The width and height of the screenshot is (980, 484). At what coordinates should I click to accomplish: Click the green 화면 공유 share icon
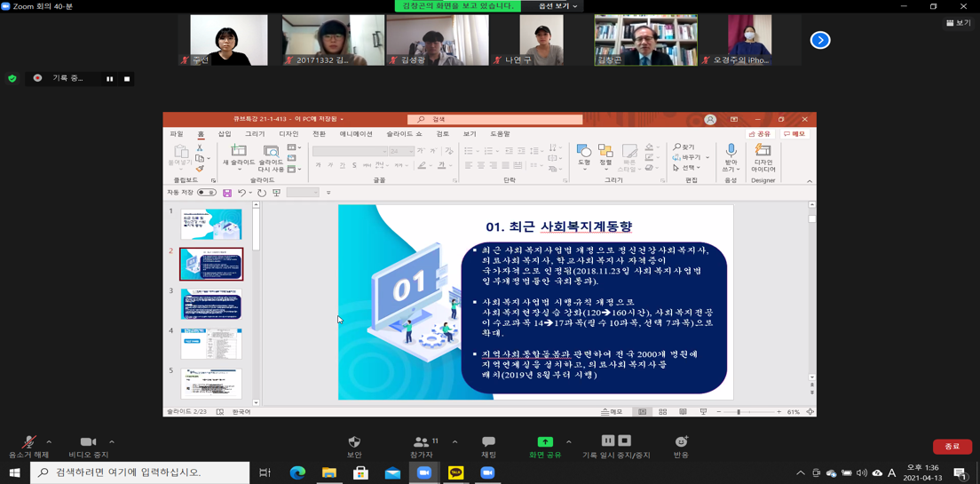[x=545, y=442]
